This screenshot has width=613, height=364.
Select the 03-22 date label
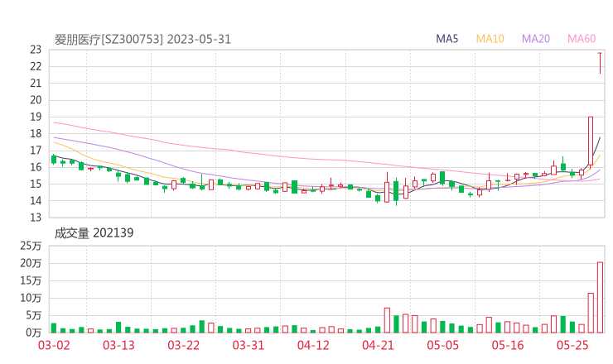pyautogui.click(x=183, y=345)
